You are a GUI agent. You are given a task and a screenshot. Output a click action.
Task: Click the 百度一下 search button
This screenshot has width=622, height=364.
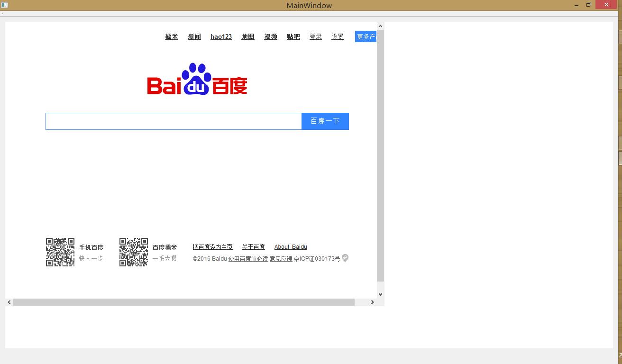(325, 121)
